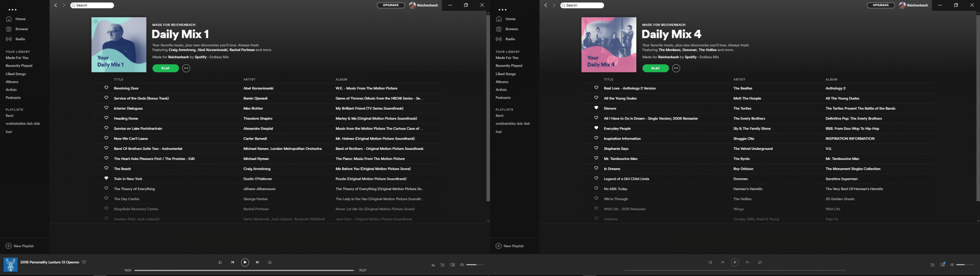Open devices available in left player
Image resolution: width=980 pixels, height=276 pixels.
pyautogui.click(x=452, y=265)
